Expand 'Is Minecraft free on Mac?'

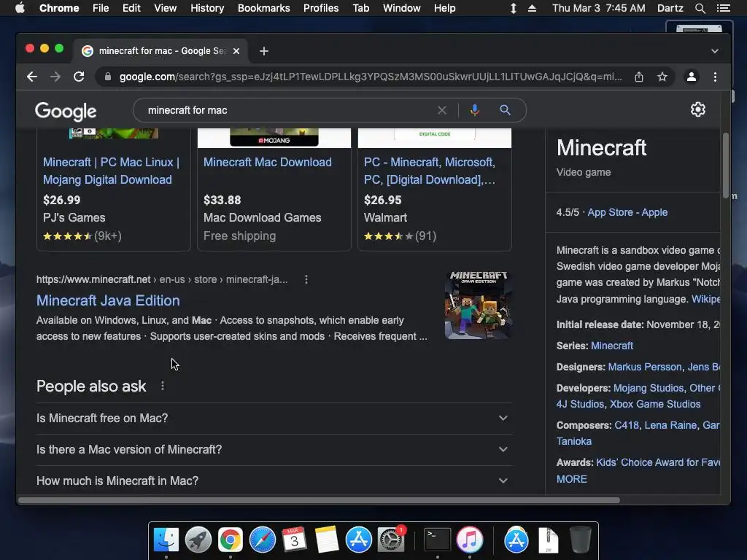(274, 418)
